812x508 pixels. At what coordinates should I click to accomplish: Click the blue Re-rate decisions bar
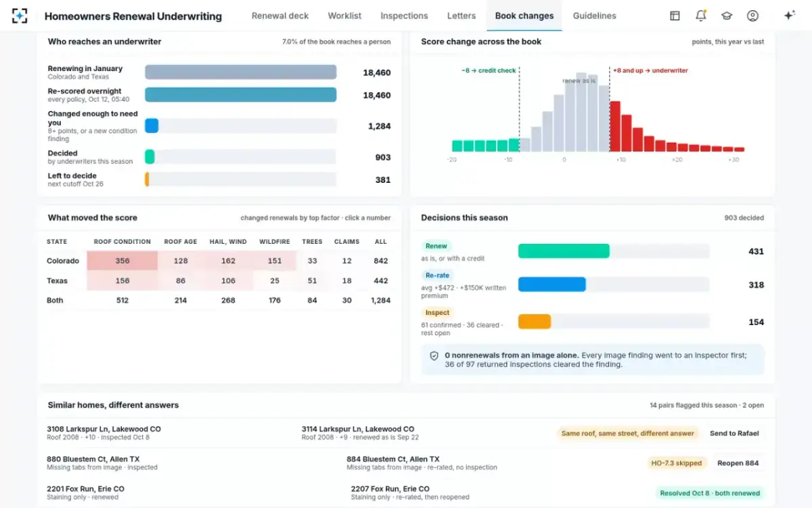click(x=552, y=284)
